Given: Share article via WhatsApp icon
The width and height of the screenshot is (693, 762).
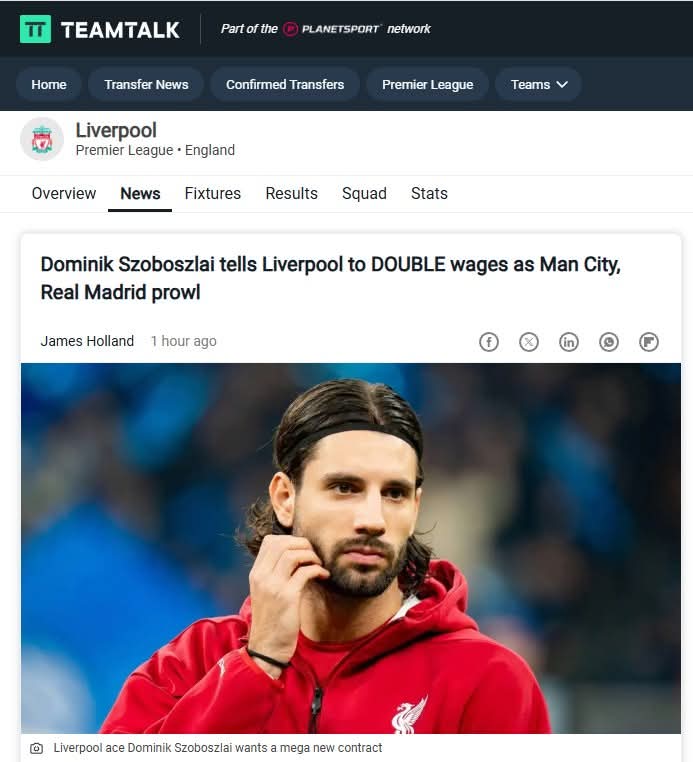Looking at the screenshot, I should (608, 342).
